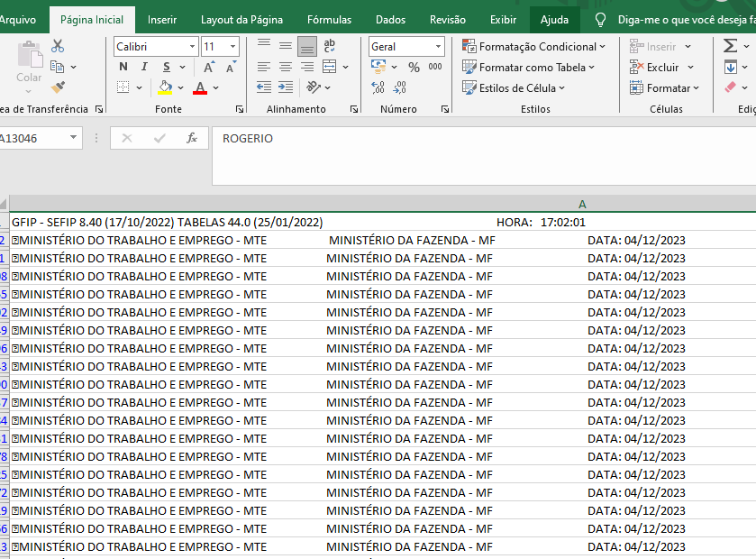Apply the yellow fill color swatch
The height and width of the screenshot is (559, 756).
tap(165, 87)
